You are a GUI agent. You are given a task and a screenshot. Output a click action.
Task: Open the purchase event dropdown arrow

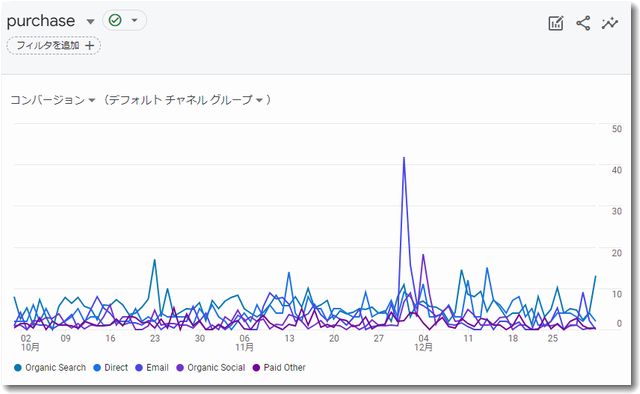click(91, 21)
